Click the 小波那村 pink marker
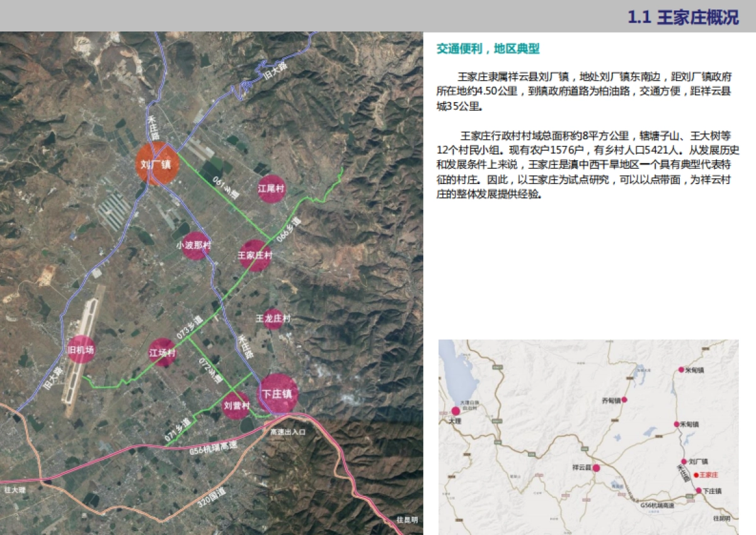This screenshot has height=535, width=756. point(193,246)
